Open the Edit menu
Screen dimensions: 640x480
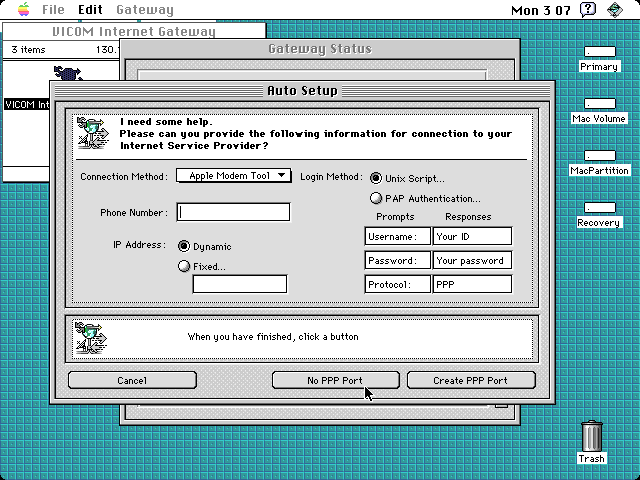[90, 9]
